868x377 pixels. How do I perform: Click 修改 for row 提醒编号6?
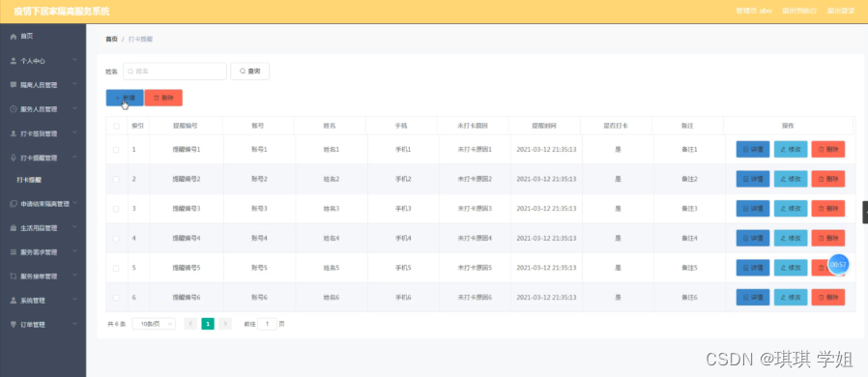coord(790,298)
